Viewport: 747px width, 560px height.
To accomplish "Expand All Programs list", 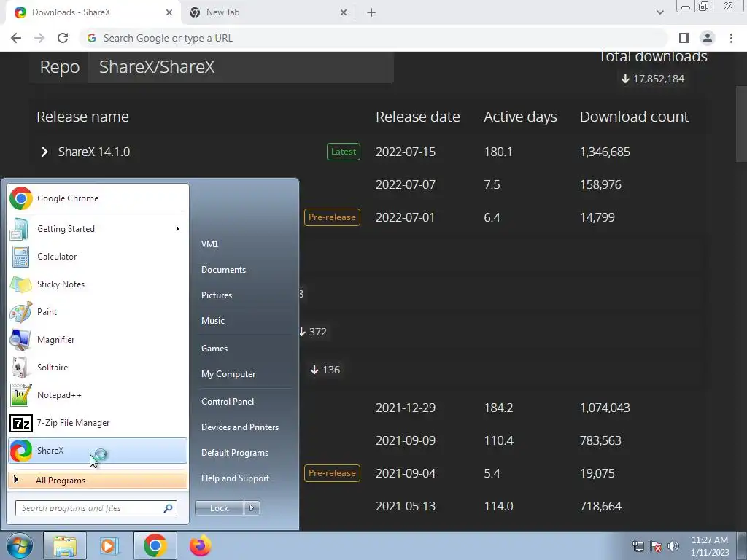I will click(x=97, y=481).
